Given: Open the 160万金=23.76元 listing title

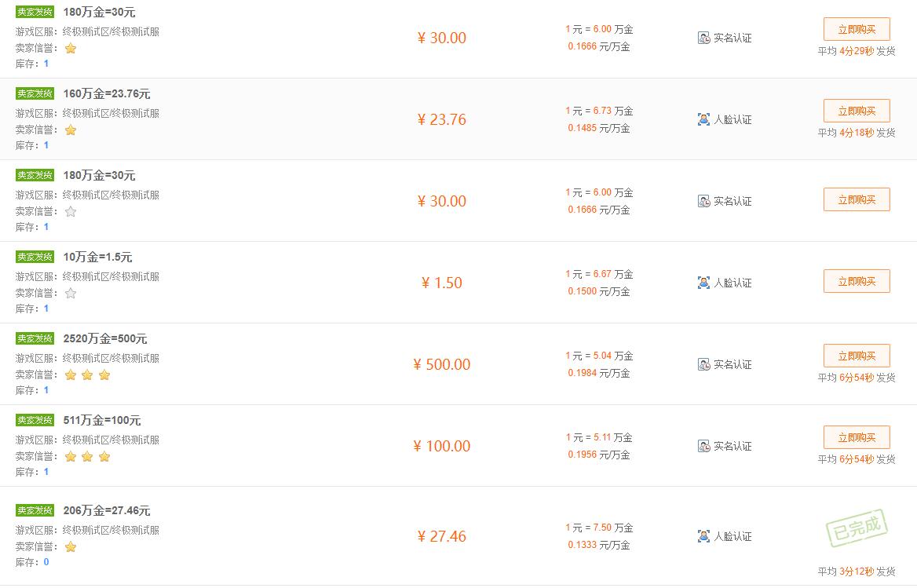Looking at the screenshot, I should [x=107, y=93].
